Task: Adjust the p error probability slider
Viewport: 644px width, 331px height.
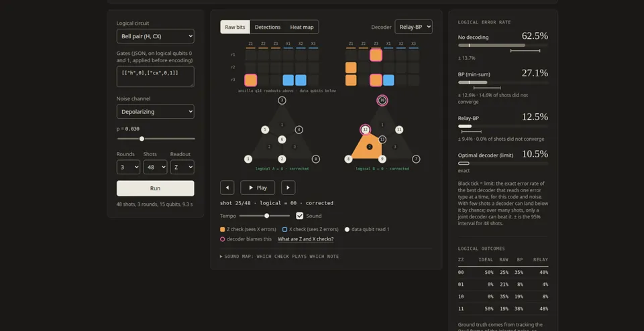Action: point(156,139)
